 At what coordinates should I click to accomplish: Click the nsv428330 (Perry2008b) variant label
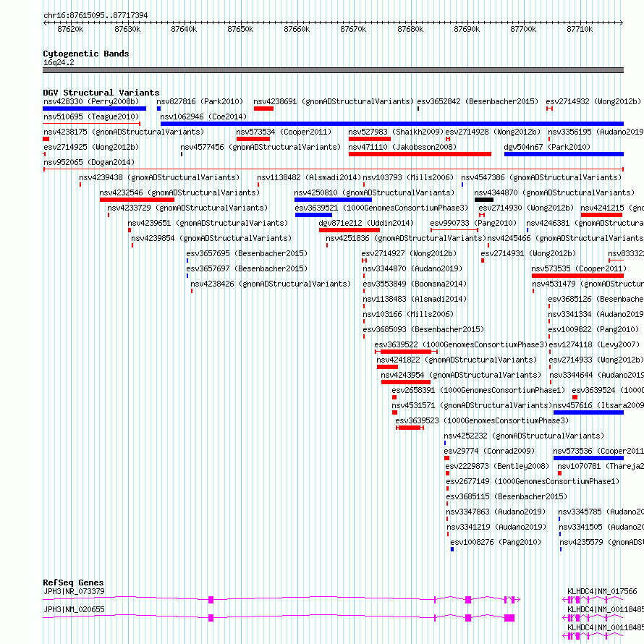point(91,101)
